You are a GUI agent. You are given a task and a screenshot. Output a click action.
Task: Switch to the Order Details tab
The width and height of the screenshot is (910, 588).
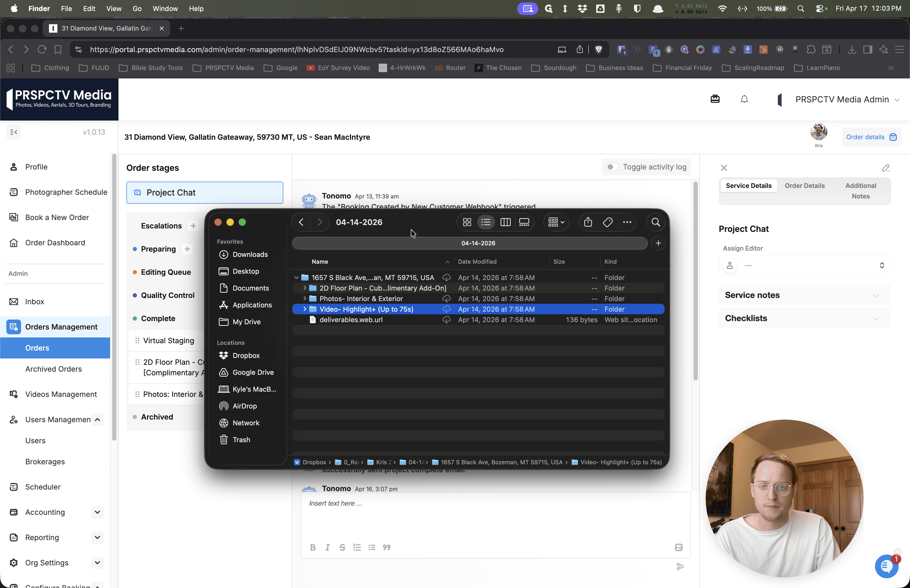[805, 186]
